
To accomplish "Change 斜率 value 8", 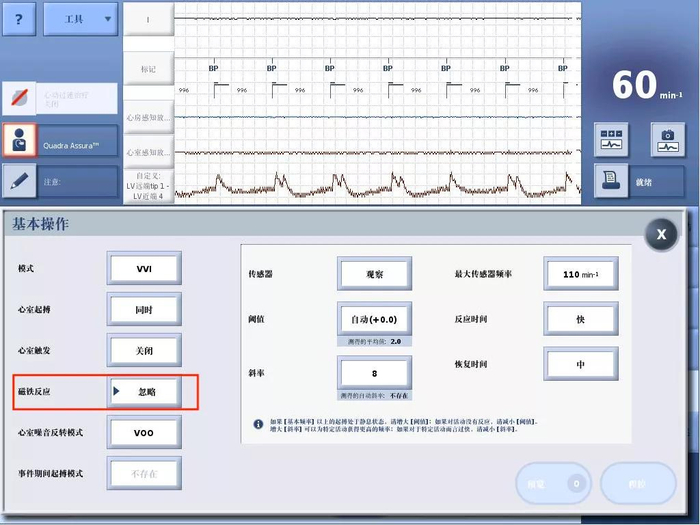I will (375, 373).
